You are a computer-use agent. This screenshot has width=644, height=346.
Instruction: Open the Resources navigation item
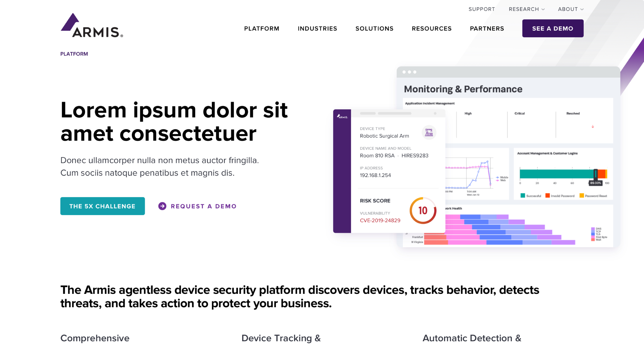tap(432, 28)
